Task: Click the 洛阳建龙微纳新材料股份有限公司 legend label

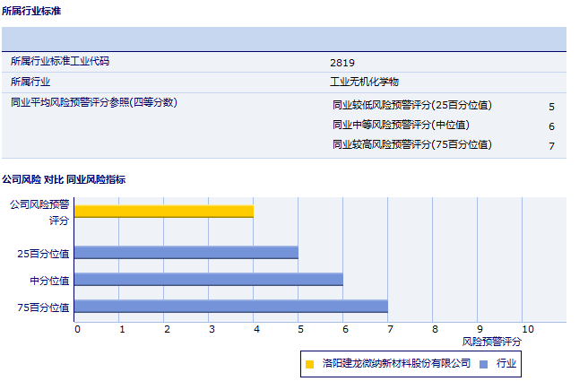Action: pyautogui.click(x=396, y=363)
